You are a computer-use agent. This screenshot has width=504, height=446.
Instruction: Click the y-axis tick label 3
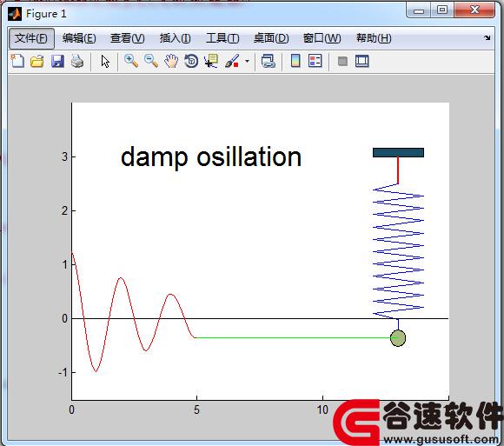click(x=65, y=156)
